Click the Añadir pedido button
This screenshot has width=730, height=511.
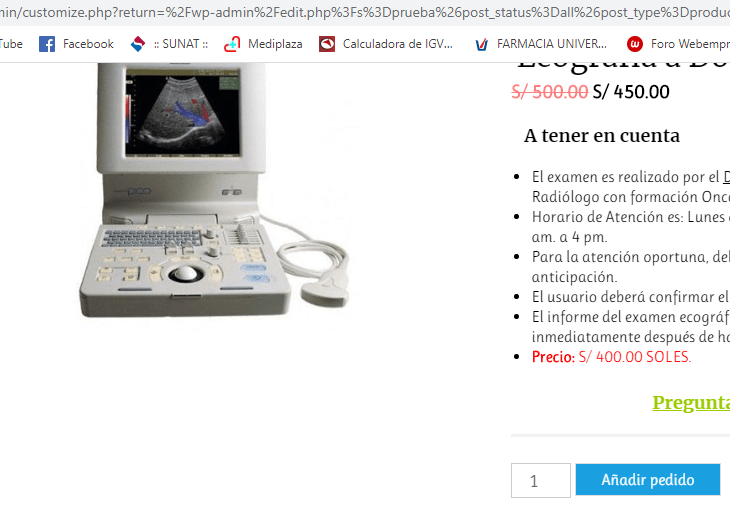pyautogui.click(x=648, y=479)
